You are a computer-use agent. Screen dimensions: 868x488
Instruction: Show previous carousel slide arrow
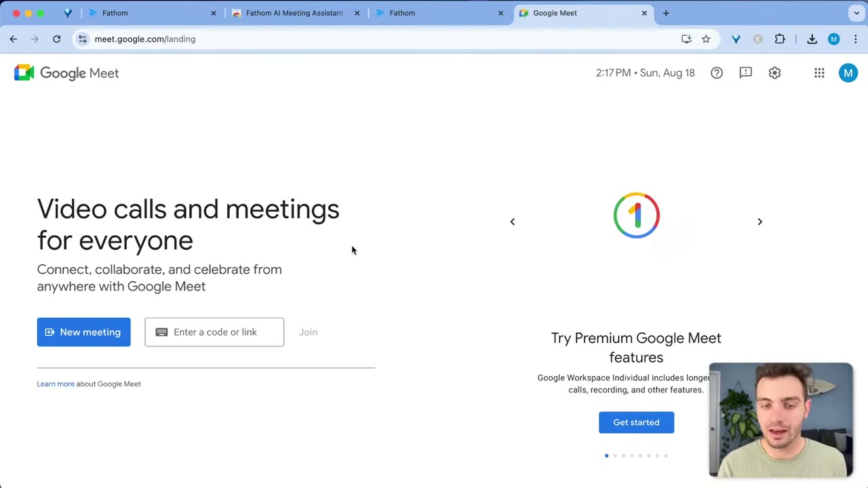point(513,222)
